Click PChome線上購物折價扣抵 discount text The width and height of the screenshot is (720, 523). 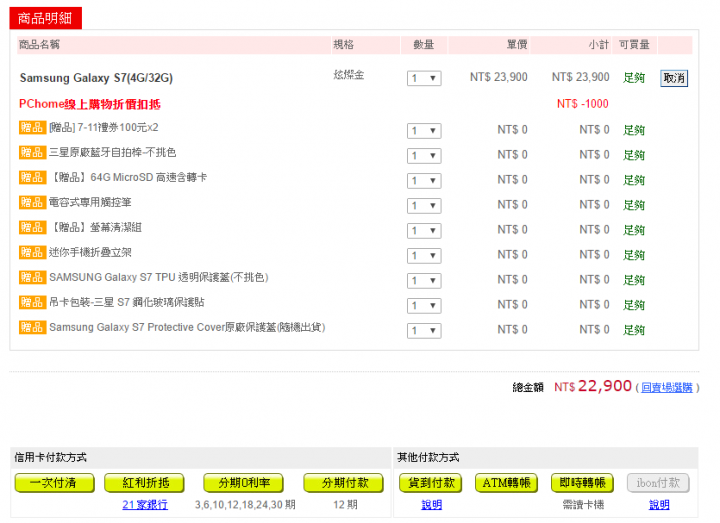[90, 104]
